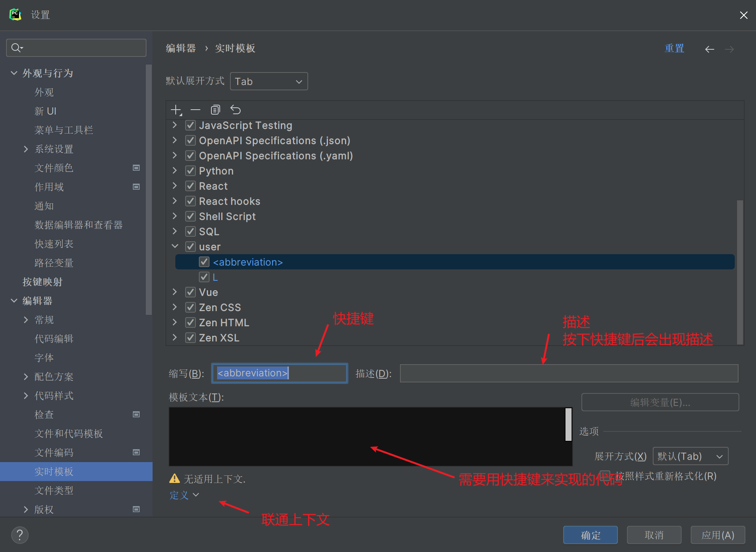Click the 模板文本 editor area
Viewport: 756px width, 552px height.
(x=367, y=437)
